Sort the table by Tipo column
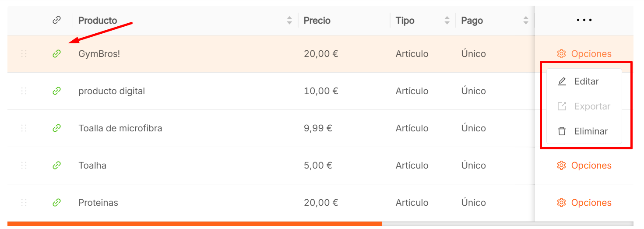This screenshot has height=229, width=644. (x=447, y=21)
